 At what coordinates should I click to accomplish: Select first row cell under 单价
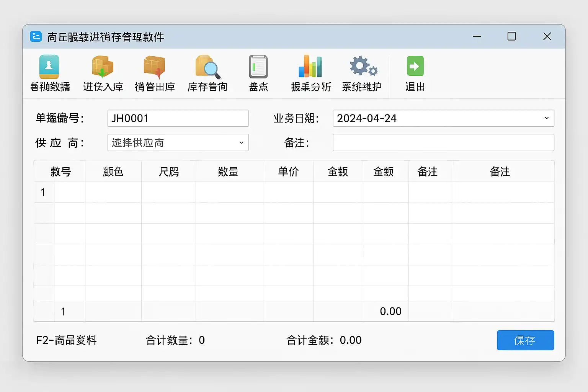point(288,192)
